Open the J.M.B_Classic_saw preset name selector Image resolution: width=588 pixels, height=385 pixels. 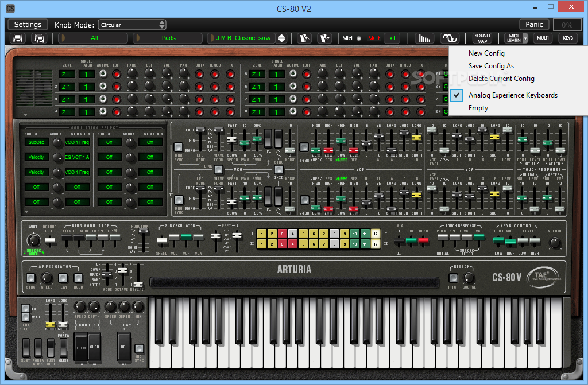click(x=243, y=38)
